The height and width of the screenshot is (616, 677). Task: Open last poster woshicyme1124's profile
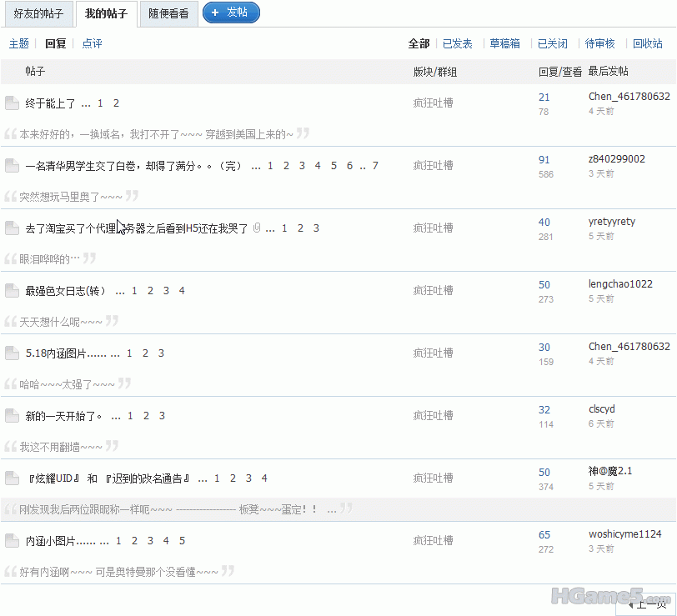[624, 534]
